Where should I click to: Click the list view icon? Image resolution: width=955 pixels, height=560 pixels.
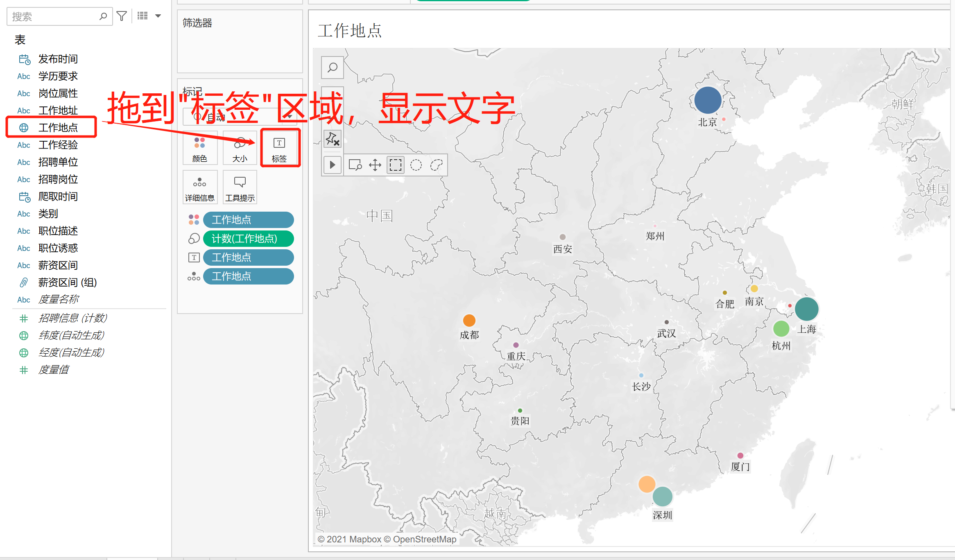coord(143,16)
